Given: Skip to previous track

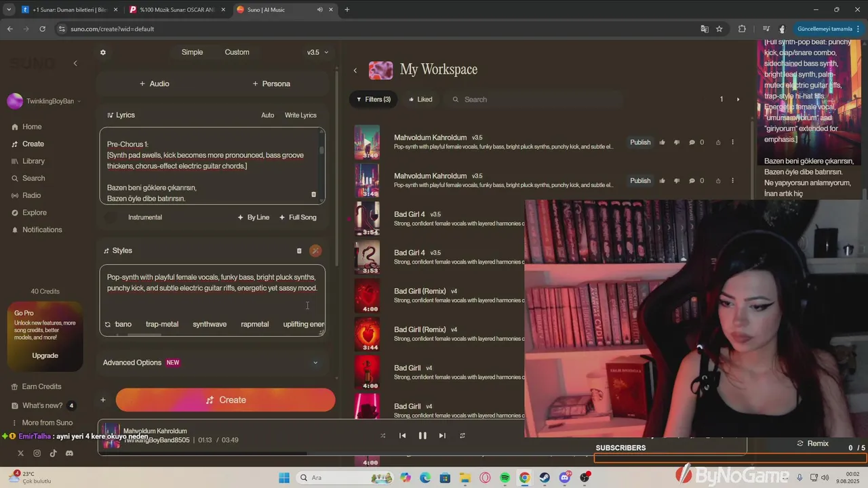Looking at the screenshot, I should point(402,436).
